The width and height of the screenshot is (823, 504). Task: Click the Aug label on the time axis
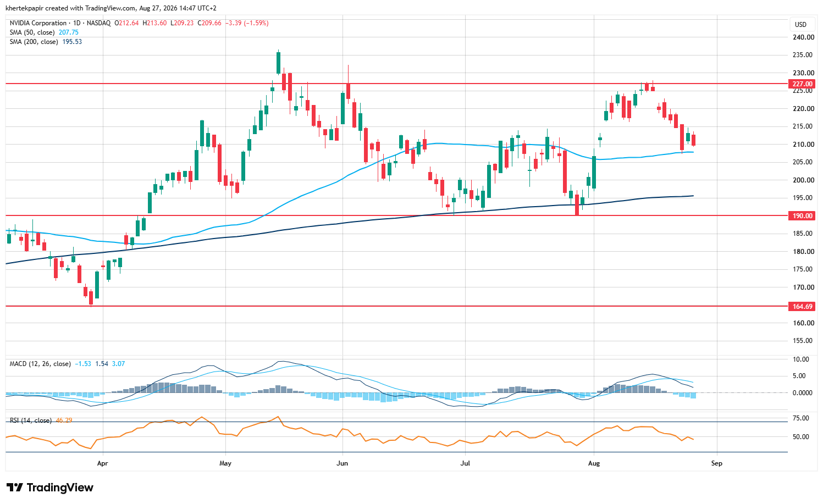[594, 463]
